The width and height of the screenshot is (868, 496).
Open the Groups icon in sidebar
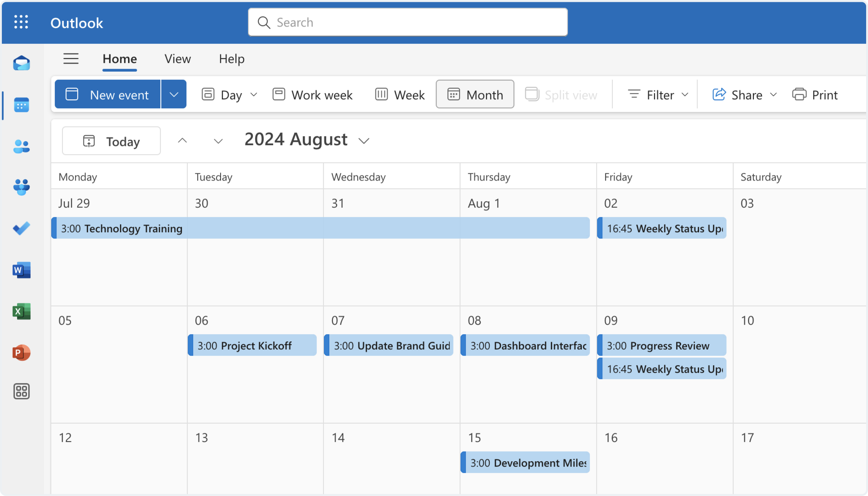21,187
